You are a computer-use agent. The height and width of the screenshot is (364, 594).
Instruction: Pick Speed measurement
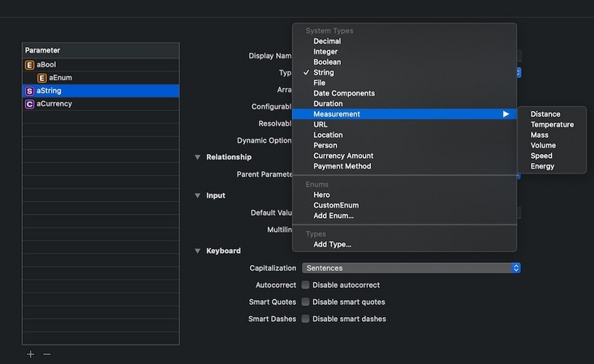point(552,156)
